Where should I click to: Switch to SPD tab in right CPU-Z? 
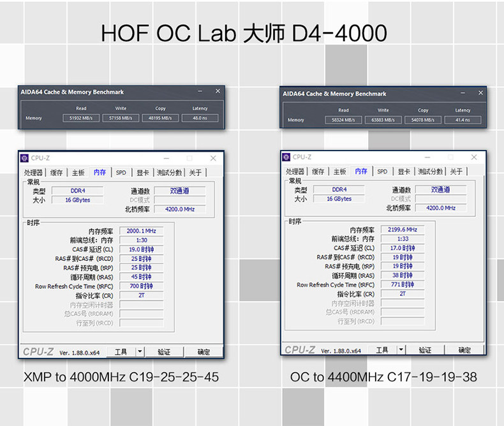pos(383,172)
